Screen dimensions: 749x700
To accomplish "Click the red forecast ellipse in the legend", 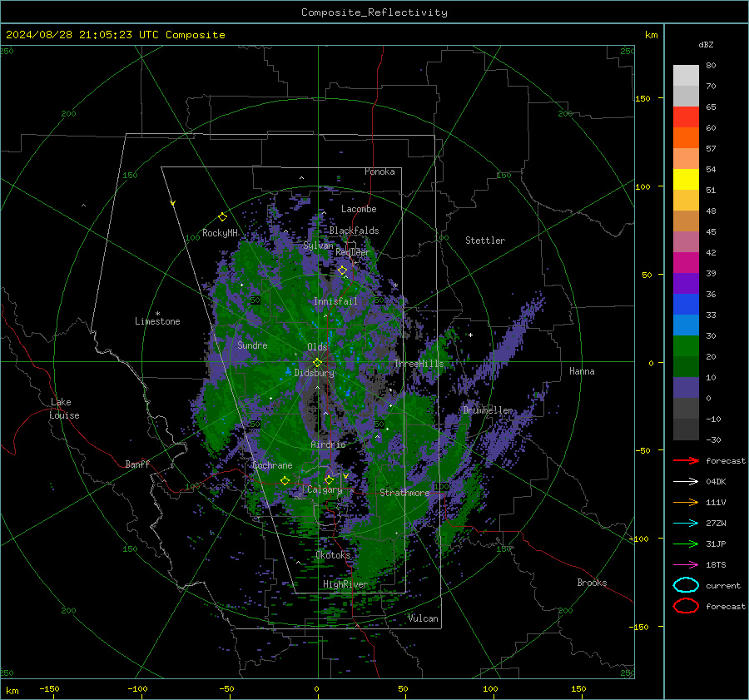I will coord(686,606).
